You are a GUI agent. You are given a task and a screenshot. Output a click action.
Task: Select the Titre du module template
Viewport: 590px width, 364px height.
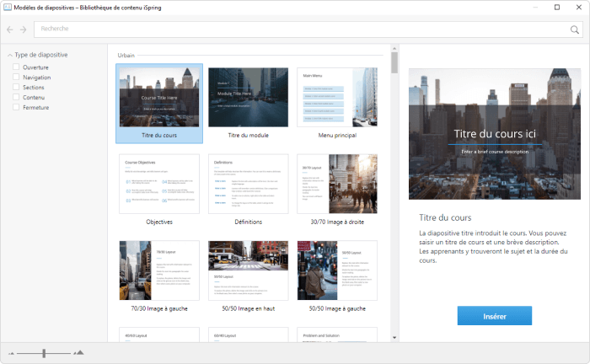click(249, 104)
